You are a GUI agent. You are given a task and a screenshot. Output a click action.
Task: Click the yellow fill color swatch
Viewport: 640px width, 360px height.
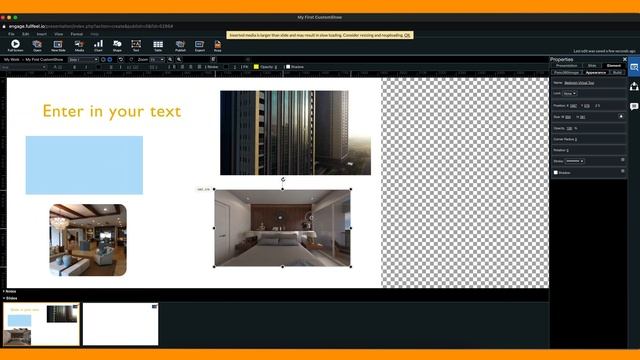coord(256,67)
